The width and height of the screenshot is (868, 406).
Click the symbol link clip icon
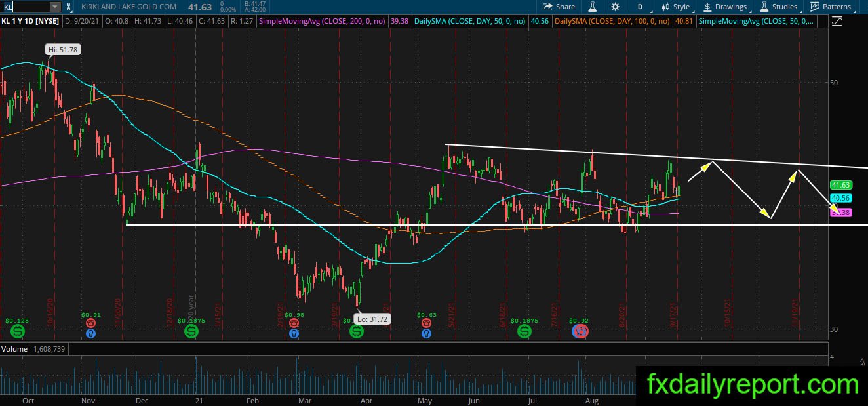68,7
